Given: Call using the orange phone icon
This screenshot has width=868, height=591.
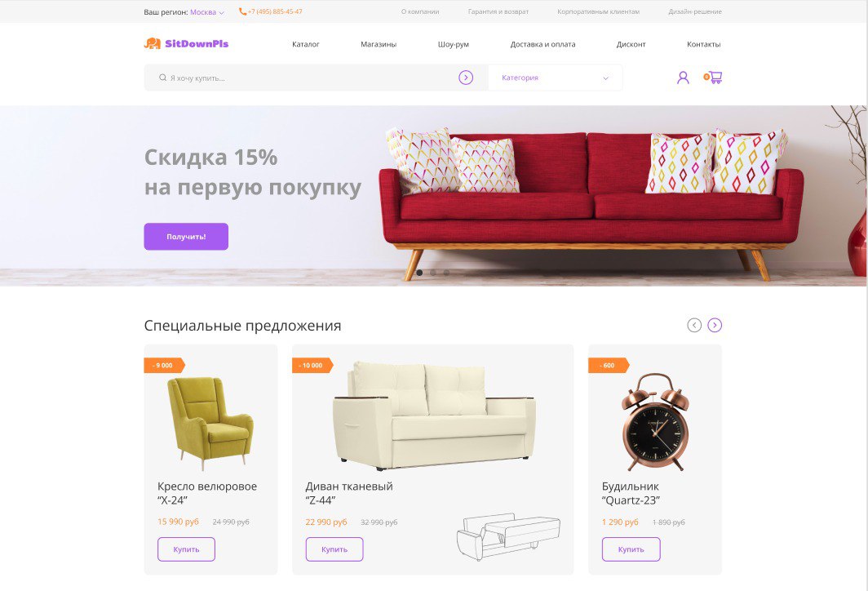Looking at the screenshot, I should [x=242, y=11].
